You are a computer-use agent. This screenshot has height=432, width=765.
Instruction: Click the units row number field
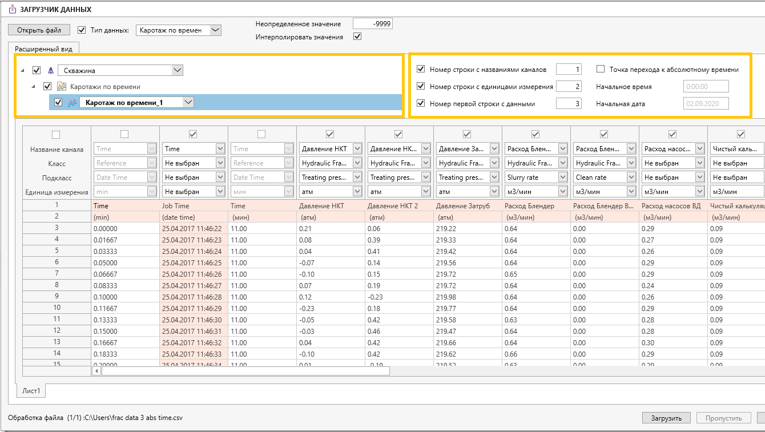569,86
